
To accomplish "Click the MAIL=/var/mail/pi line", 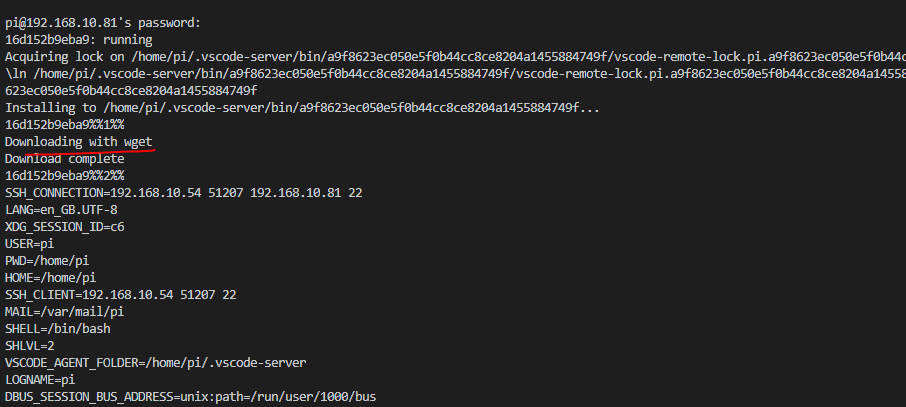I will pos(65,311).
